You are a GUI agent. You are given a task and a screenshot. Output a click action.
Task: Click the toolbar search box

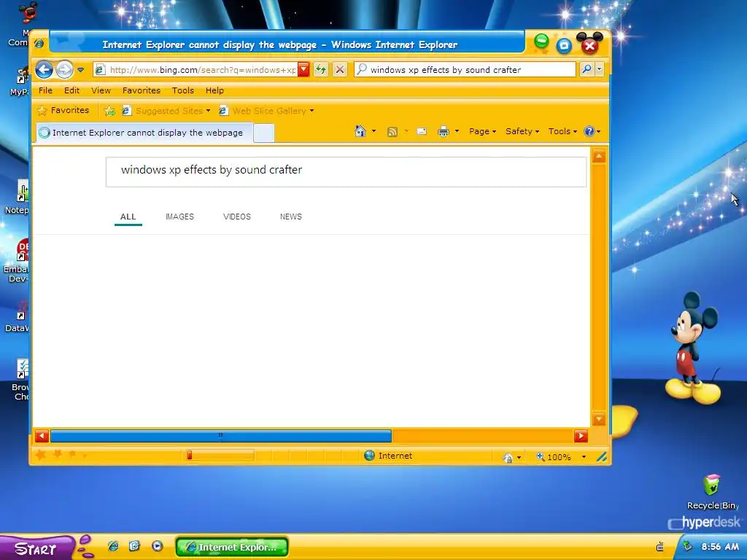coord(465,70)
